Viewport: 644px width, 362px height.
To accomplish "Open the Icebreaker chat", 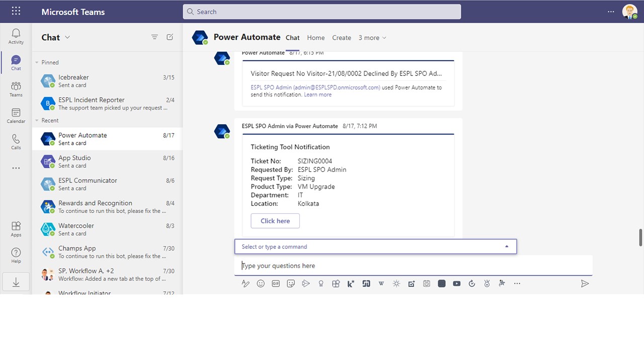I will coord(107,81).
